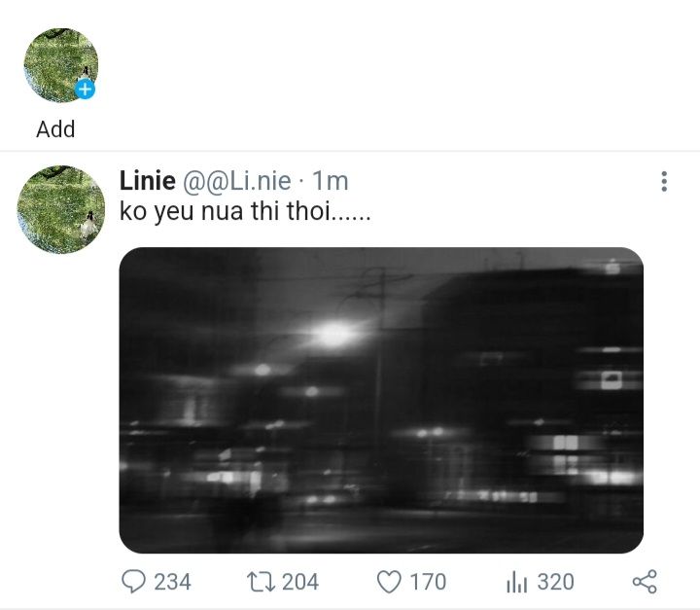Open the three-dot more options menu
The height and width of the screenshot is (610, 700).
pyautogui.click(x=664, y=181)
